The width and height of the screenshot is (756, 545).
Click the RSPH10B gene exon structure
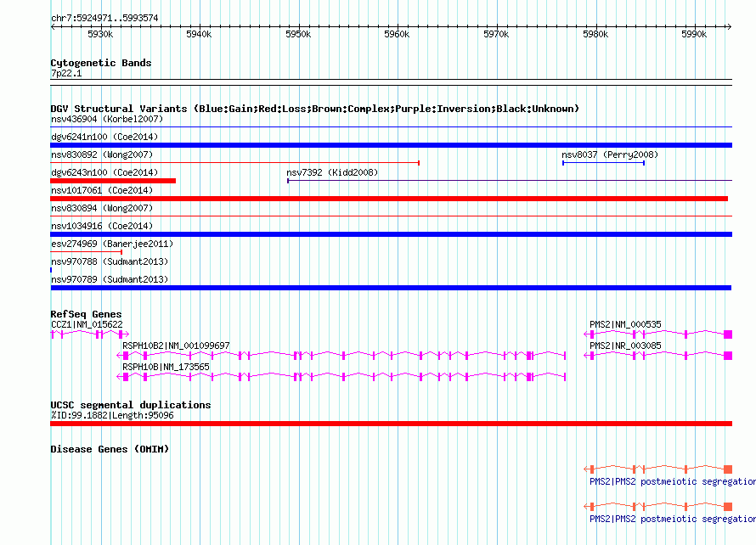point(341,377)
